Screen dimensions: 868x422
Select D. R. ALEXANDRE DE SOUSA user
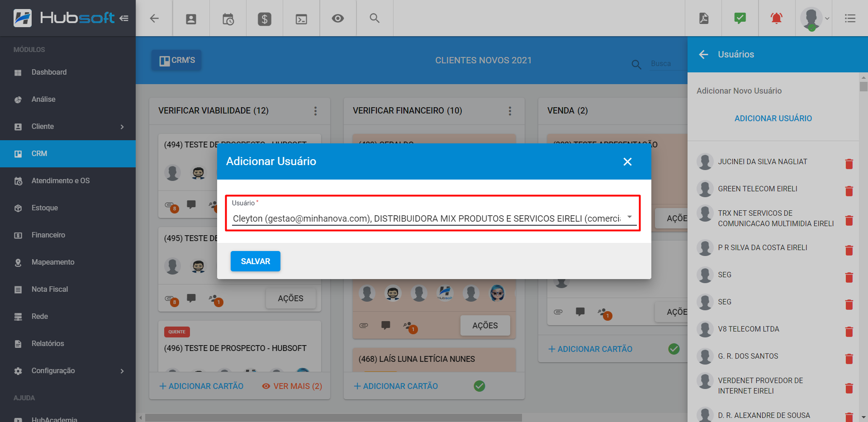click(x=764, y=415)
